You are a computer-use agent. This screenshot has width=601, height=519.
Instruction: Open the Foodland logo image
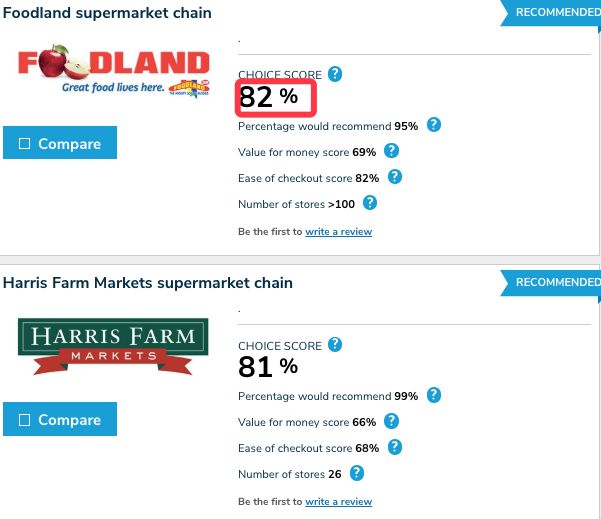click(114, 71)
